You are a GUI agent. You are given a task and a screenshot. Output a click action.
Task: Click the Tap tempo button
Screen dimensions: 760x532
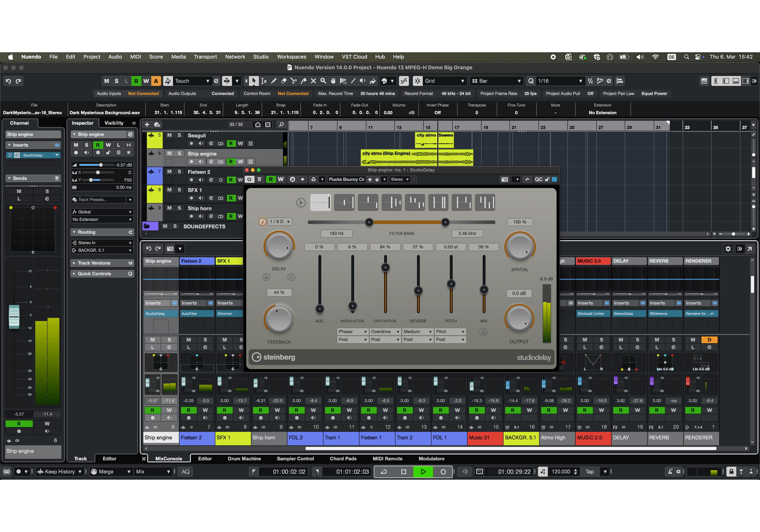590,472
